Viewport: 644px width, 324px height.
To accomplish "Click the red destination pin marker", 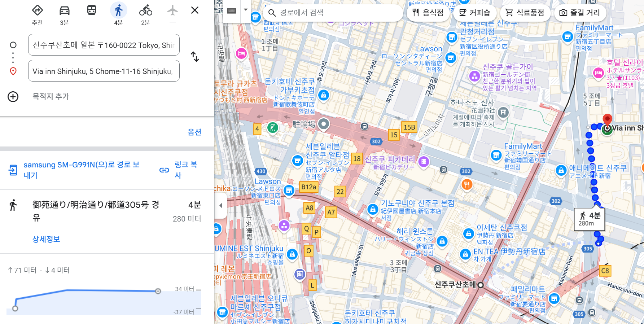I will tap(608, 120).
